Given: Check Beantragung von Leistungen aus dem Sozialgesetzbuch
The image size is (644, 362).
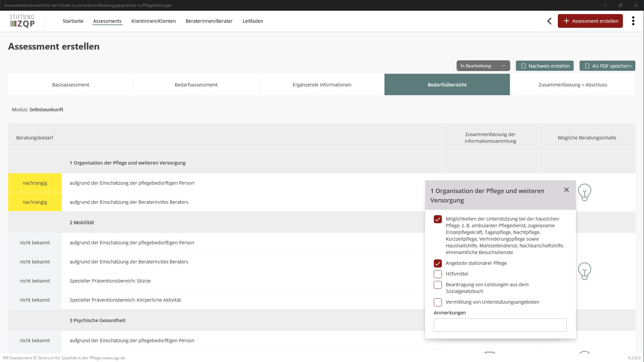Looking at the screenshot, I should tap(437, 285).
